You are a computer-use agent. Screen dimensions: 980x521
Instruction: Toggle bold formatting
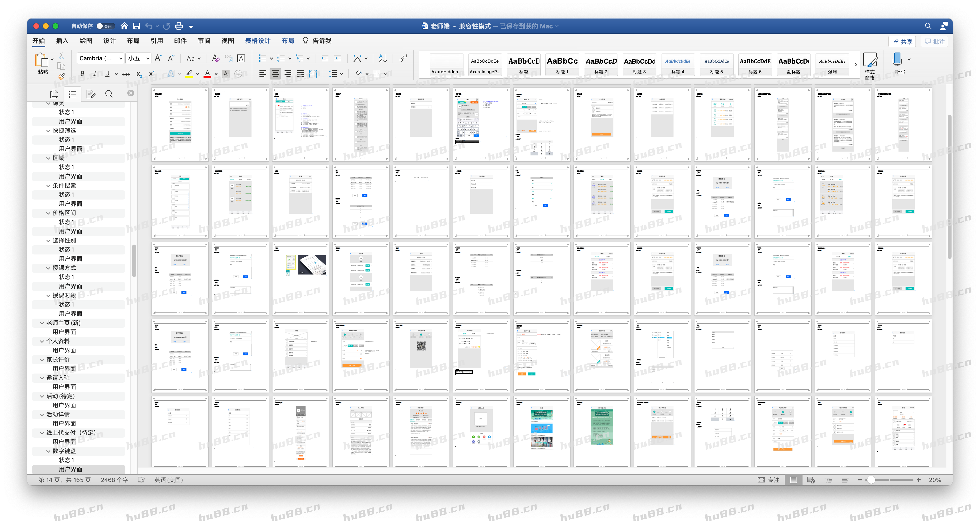pos(82,73)
